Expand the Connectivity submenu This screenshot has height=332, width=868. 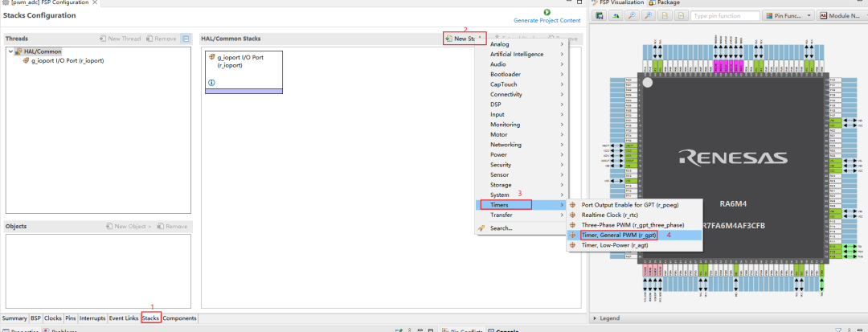coord(522,94)
